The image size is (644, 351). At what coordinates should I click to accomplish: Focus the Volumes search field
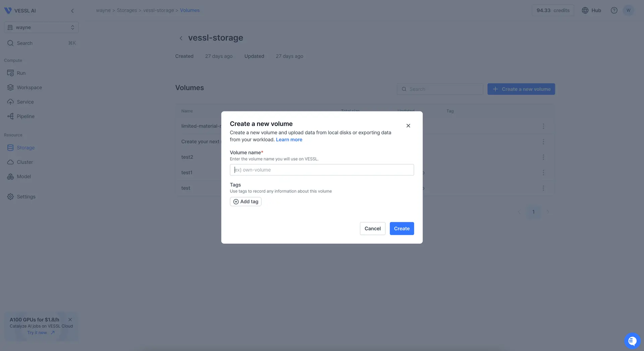pyautogui.click(x=440, y=89)
